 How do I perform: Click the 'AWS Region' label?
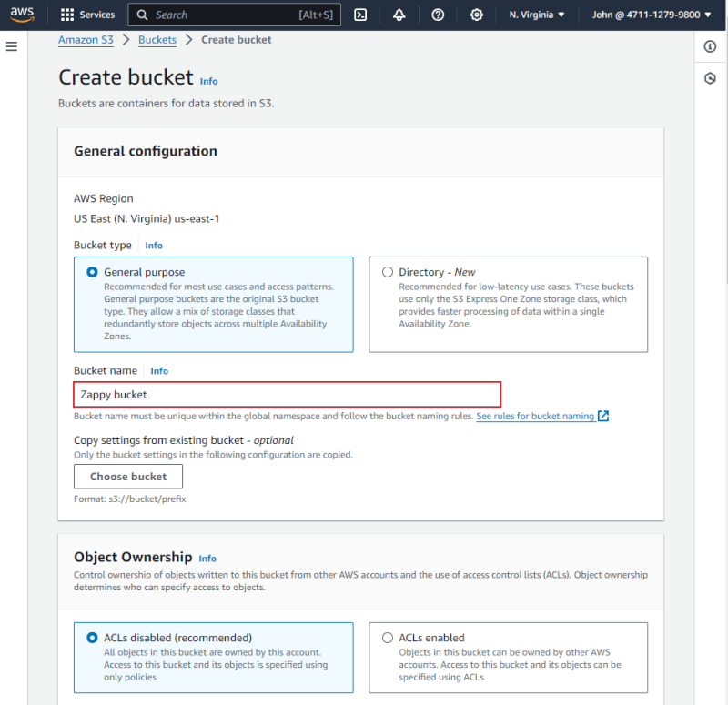(x=104, y=198)
